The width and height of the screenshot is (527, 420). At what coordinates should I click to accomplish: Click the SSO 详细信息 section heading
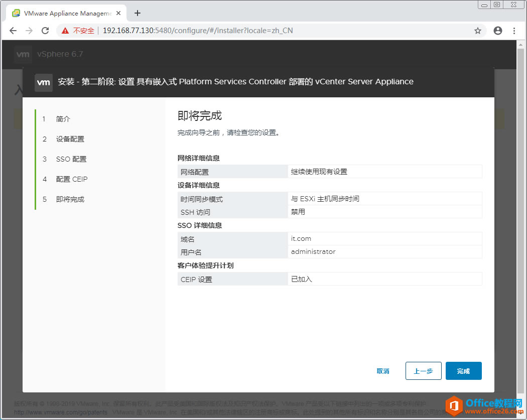200,225
